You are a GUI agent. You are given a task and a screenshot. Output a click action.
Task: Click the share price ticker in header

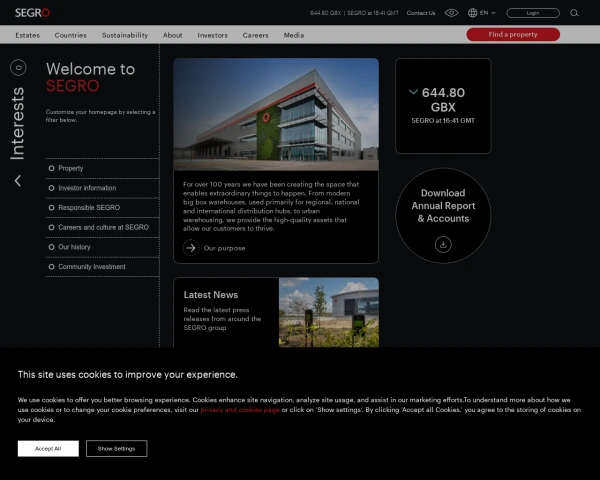(x=354, y=13)
